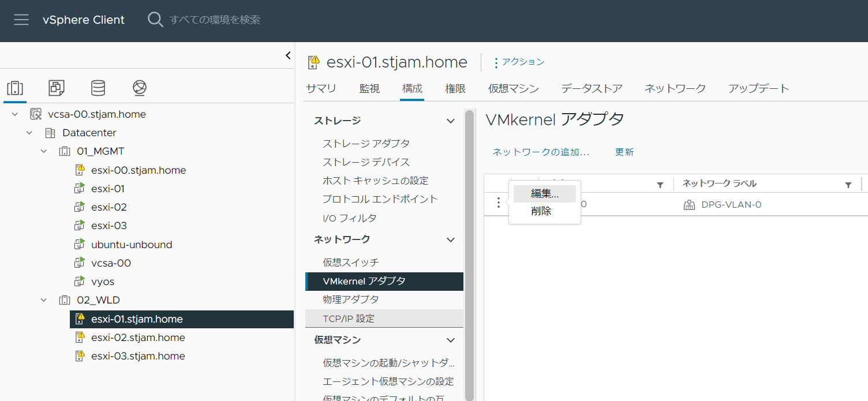Choose 削除 from the context menu

pos(541,211)
